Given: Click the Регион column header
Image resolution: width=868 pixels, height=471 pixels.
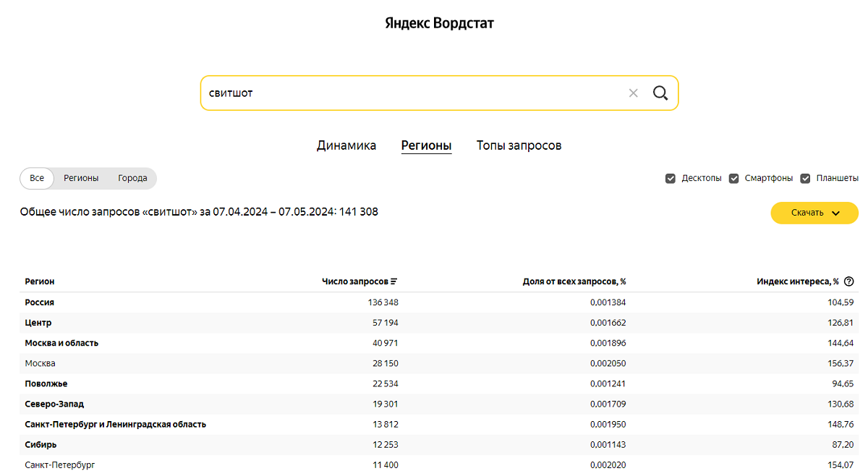Looking at the screenshot, I should (x=40, y=281).
